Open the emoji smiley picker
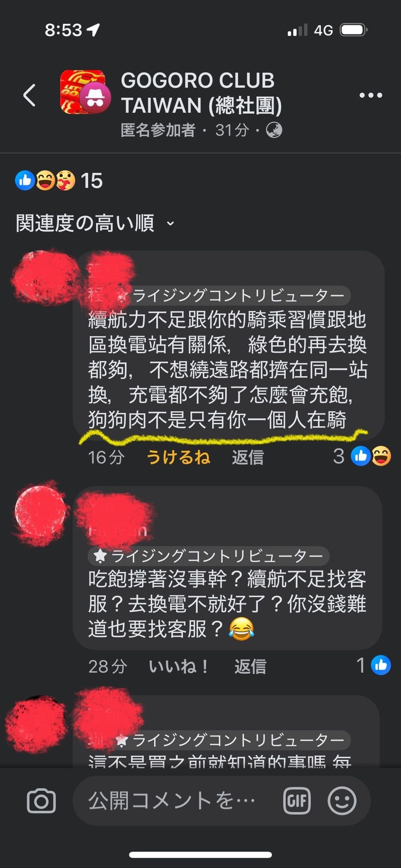401x868 pixels. tap(342, 801)
